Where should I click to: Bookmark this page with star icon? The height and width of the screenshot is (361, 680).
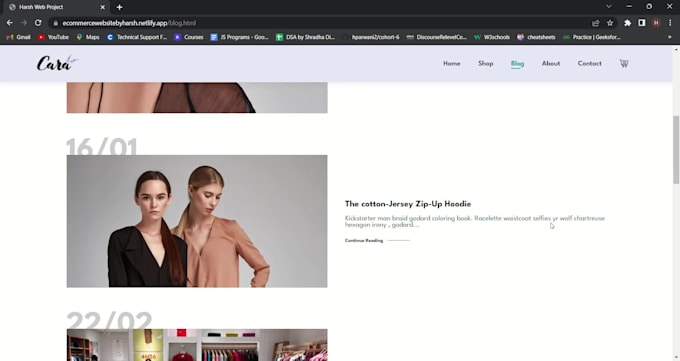pyautogui.click(x=610, y=23)
